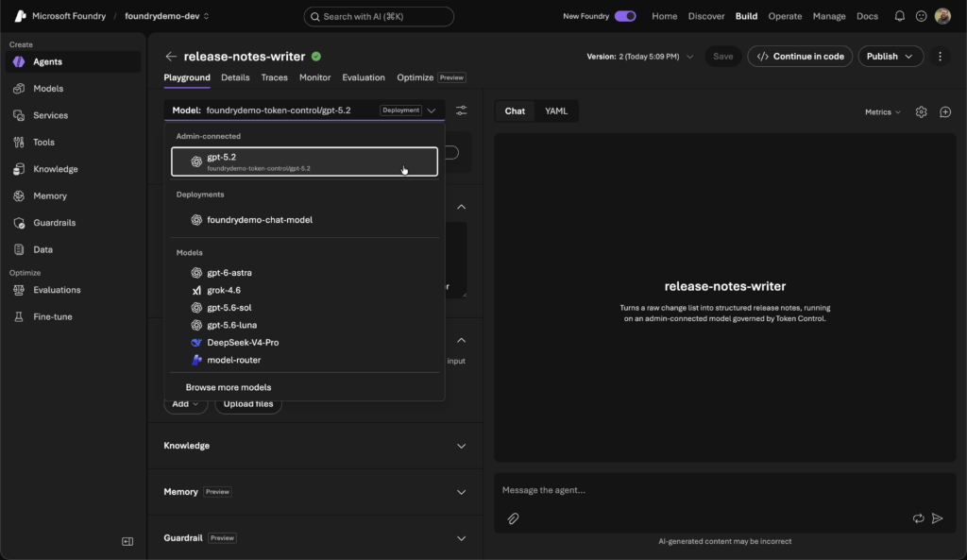The image size is (967, 560).
Task: Turn off the New Foundry toggle
Action: 625,17
